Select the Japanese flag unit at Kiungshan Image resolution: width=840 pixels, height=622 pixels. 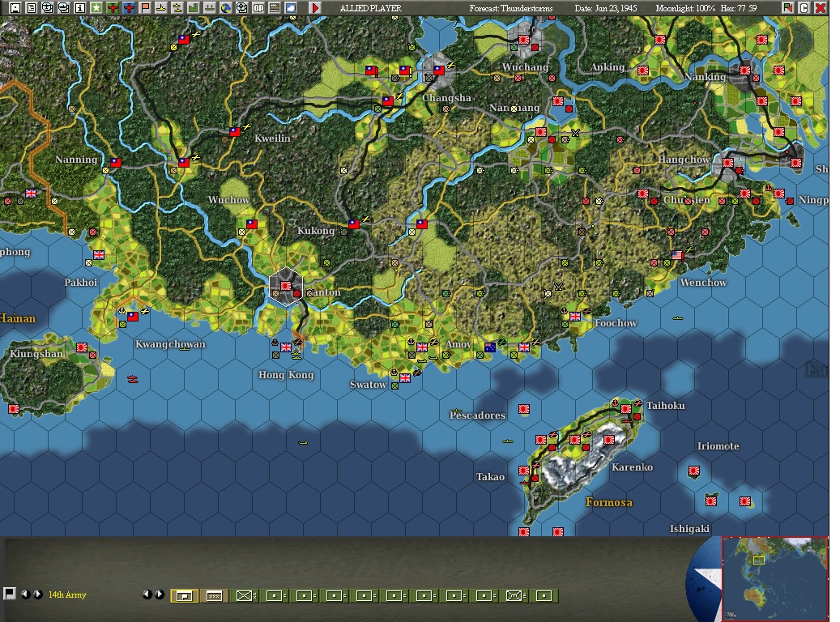82,347
